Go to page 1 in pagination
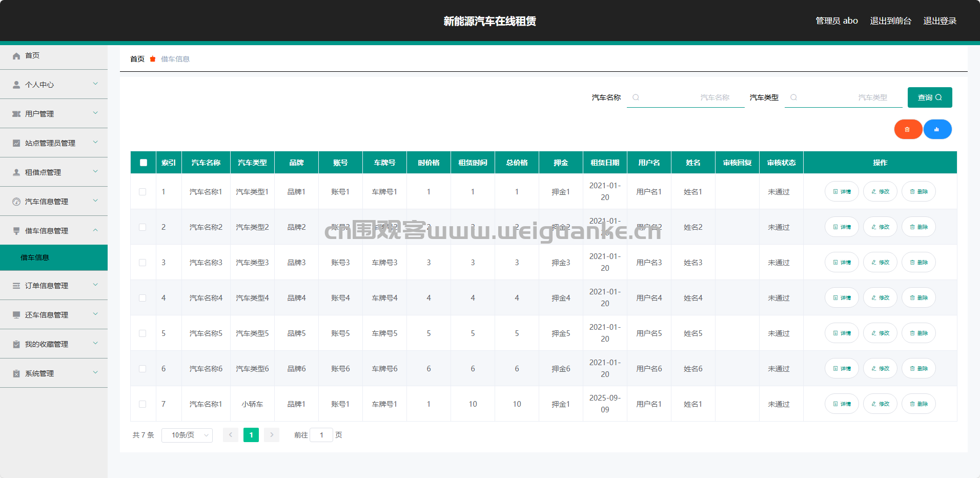The height and width of the screenshot is (478, 980). point(251,435)
